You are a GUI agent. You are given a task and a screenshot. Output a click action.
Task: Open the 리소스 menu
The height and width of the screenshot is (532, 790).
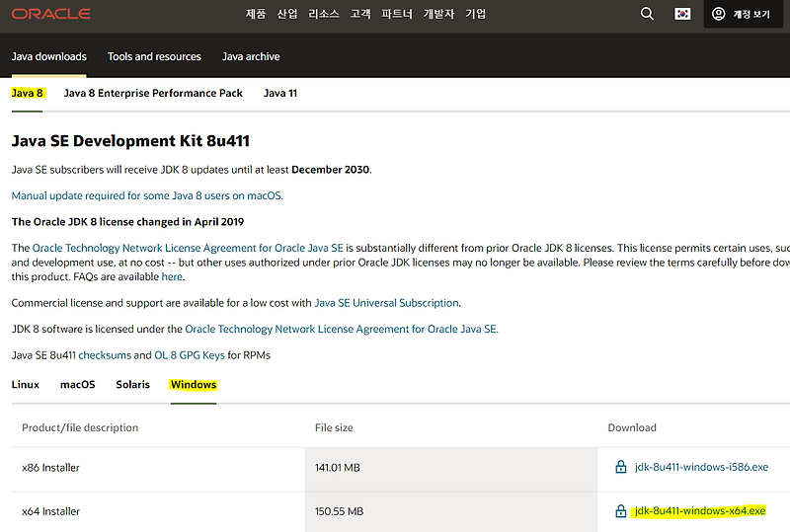tap(323, 14)
